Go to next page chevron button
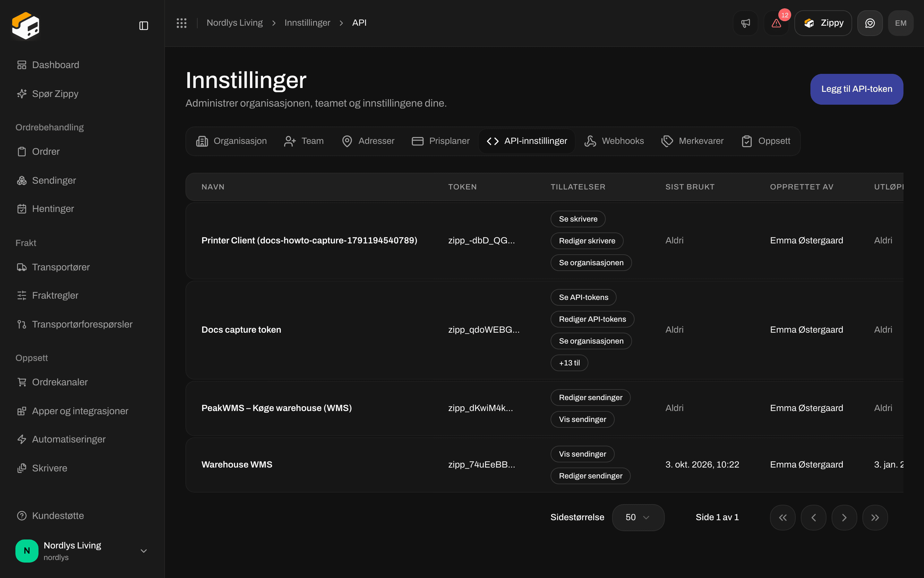Viewport: 924px width, 578px height. point(844,517)
